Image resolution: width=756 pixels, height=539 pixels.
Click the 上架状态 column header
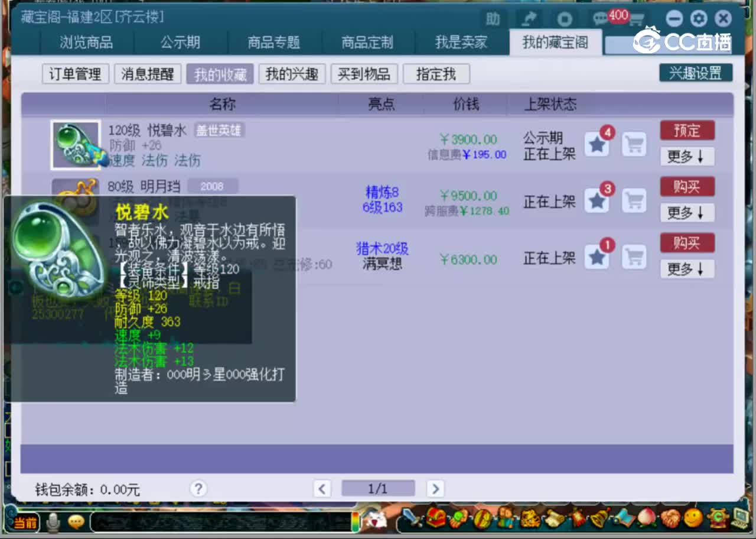pyautogui.click(x=550, y=104)
